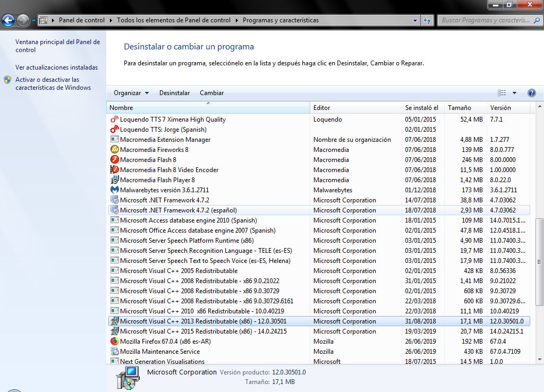Click Microsoft .NET Framework 4.7.2 icon

(114, 200)
